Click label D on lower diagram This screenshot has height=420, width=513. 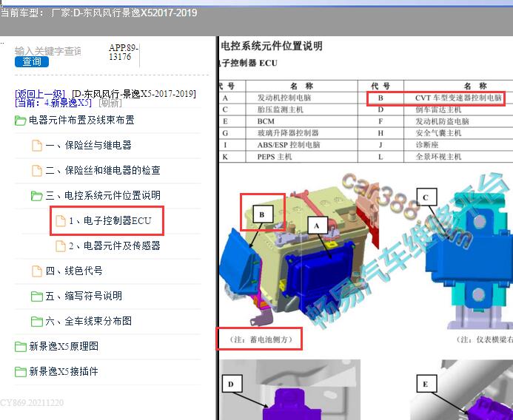[231, 384]
